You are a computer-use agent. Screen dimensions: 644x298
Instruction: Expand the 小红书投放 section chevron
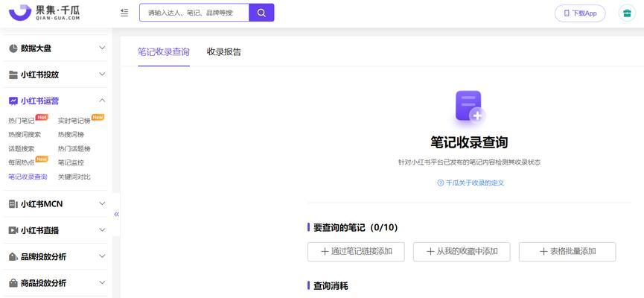coord(102,74)
